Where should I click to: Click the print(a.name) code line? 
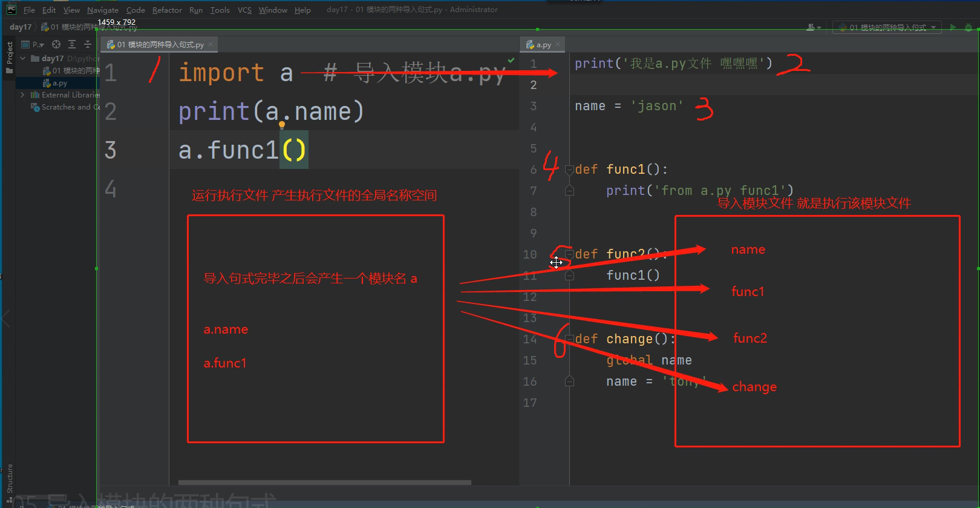point(271,111)
